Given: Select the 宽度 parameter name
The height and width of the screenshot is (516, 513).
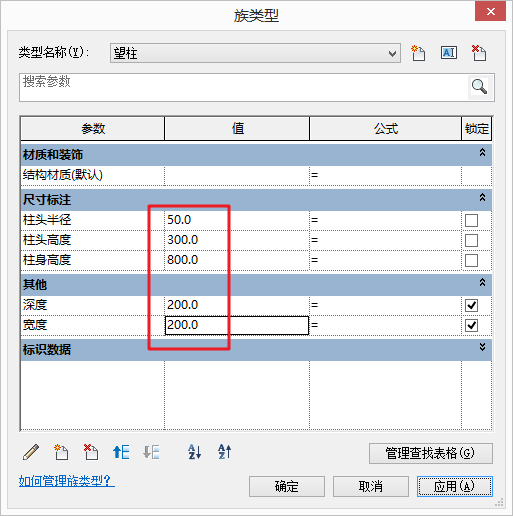Looking at the screenshot, I should pyautogui.click(x=35, y=325).
